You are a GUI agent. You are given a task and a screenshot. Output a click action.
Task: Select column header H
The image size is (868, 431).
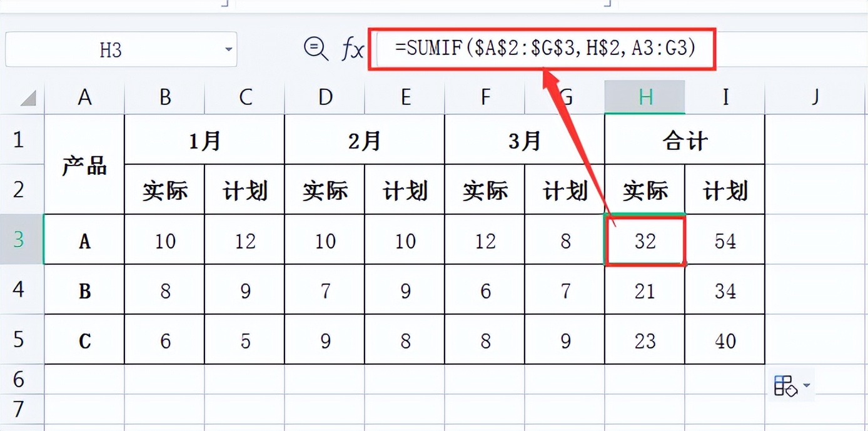(644, 97)
